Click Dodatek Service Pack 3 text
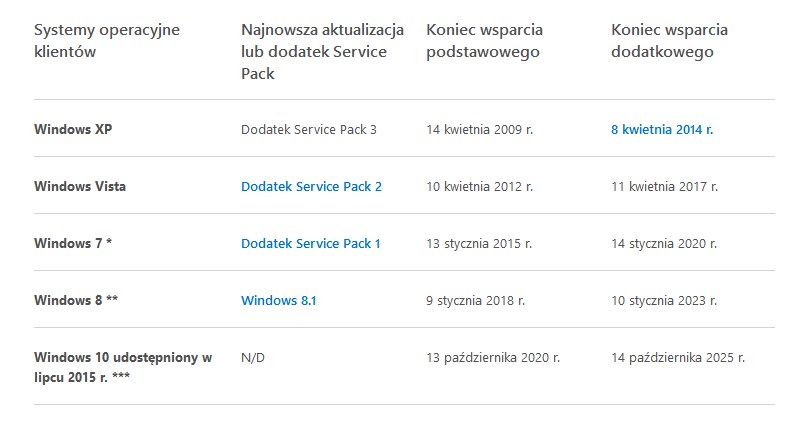This screenshot has height=435, width=794. pyautogui.click(x=308, y=130)
